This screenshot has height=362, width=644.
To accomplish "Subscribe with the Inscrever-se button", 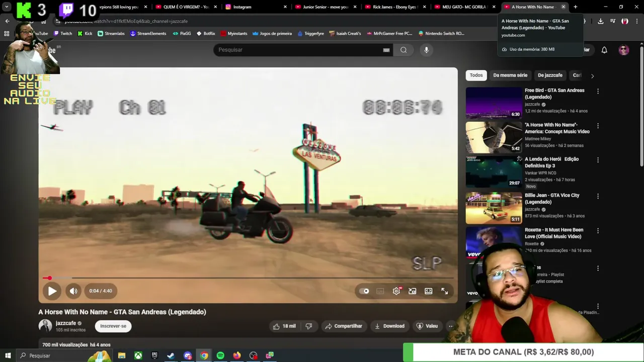I will (x=113, y=326).
